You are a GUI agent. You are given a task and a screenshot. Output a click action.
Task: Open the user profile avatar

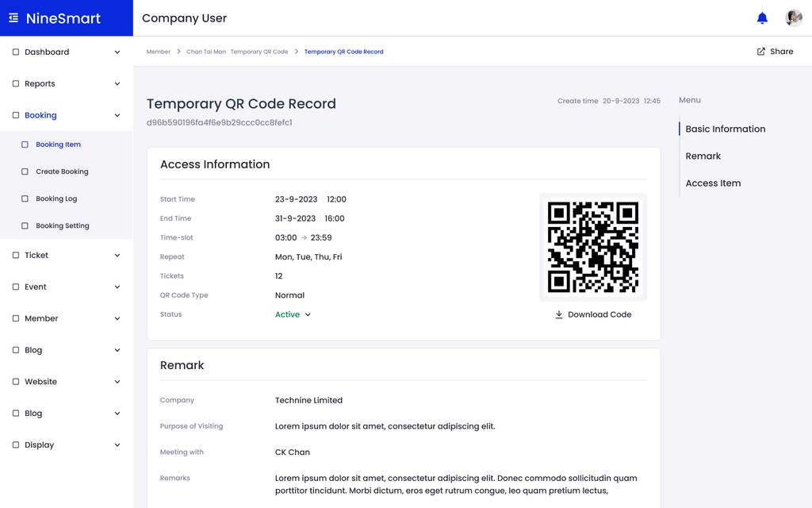click(x=793, y=18)
